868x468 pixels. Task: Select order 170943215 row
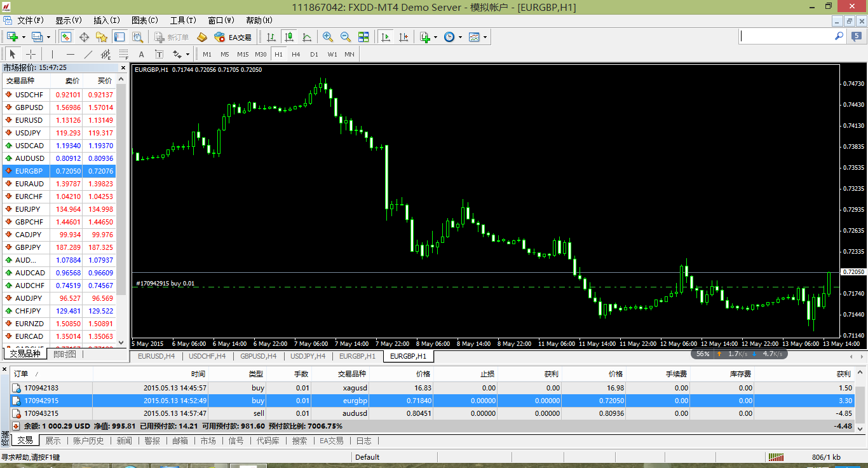432,413
